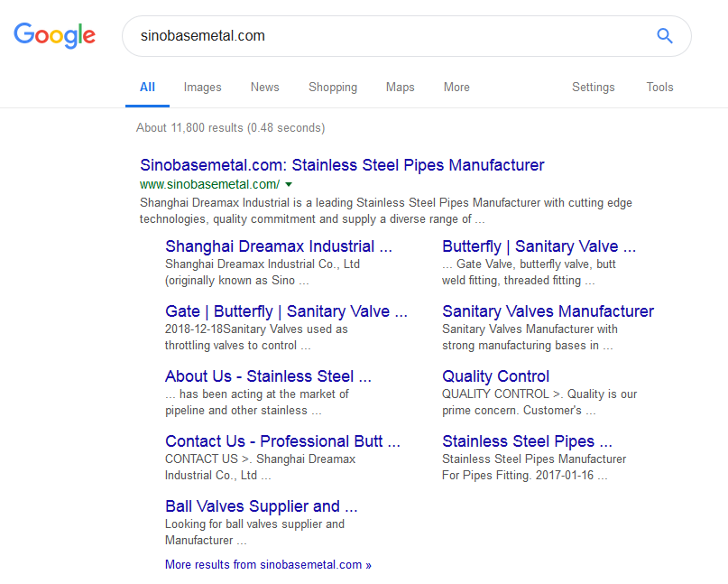728x584 pixels.
Task: Open the Gate | Butterfly | Sanitary Valve sitelink
Action: (287, 311)
